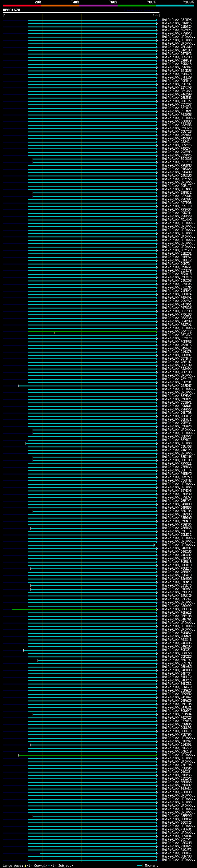This screenshot has width=197, height=868.
Task: Select hit UniRef100_P47961
Action: point(177,304)
